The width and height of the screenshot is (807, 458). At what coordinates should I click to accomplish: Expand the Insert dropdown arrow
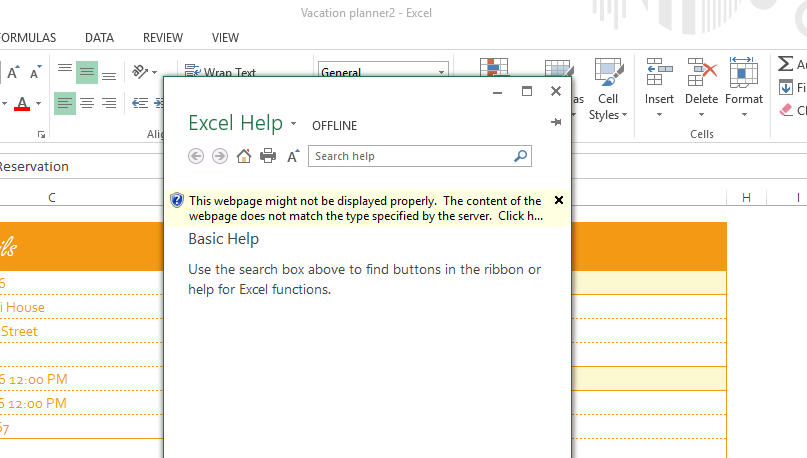pyautogui.click(x=659, y=114)
